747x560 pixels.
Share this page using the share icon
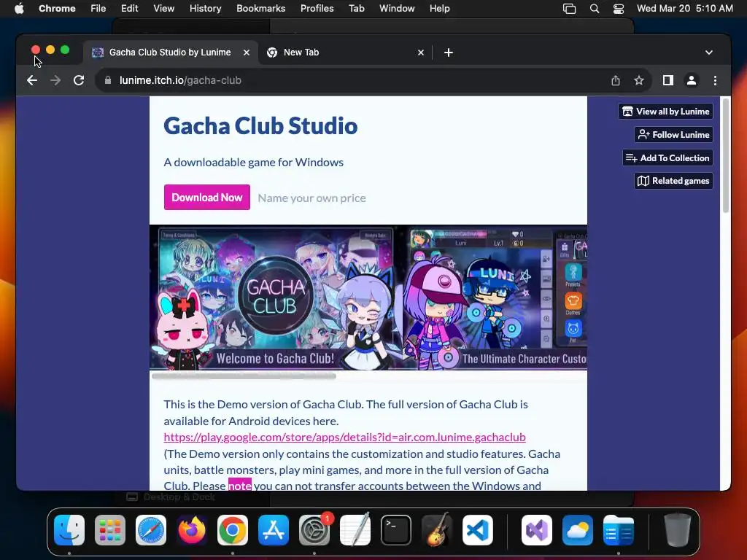[616, 80]
